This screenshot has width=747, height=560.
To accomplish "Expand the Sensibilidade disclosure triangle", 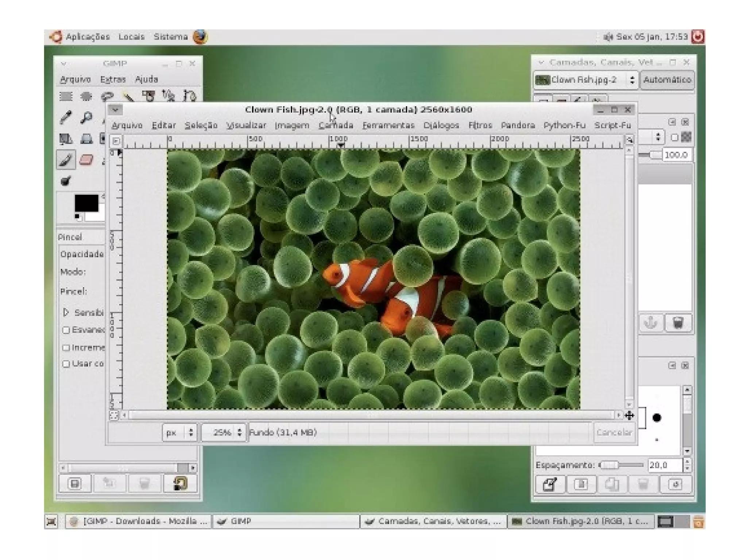I will [66, 312].
